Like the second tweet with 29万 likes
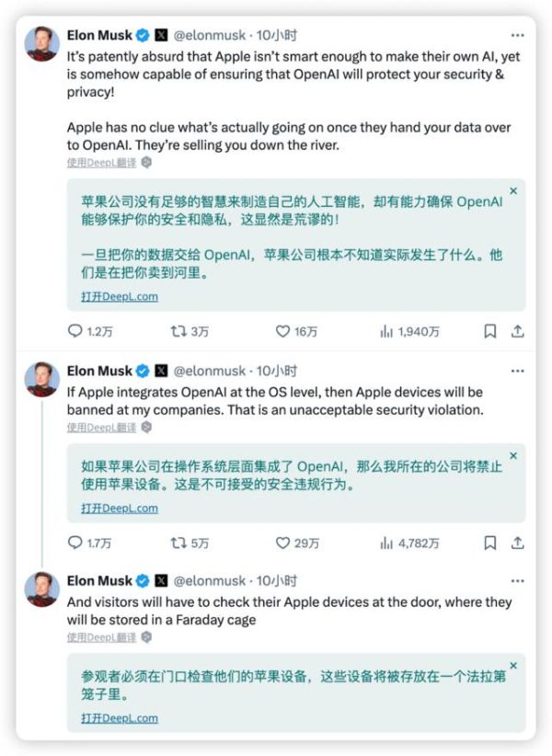Screen dimensions: 552x756 coord(283,543)
